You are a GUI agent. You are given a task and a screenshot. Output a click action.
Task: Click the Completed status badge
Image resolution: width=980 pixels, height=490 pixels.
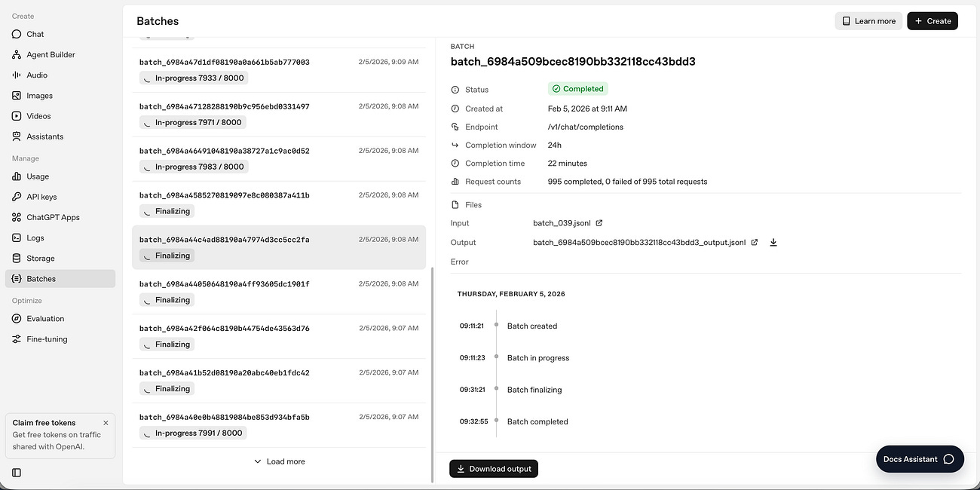click(577, 89)
